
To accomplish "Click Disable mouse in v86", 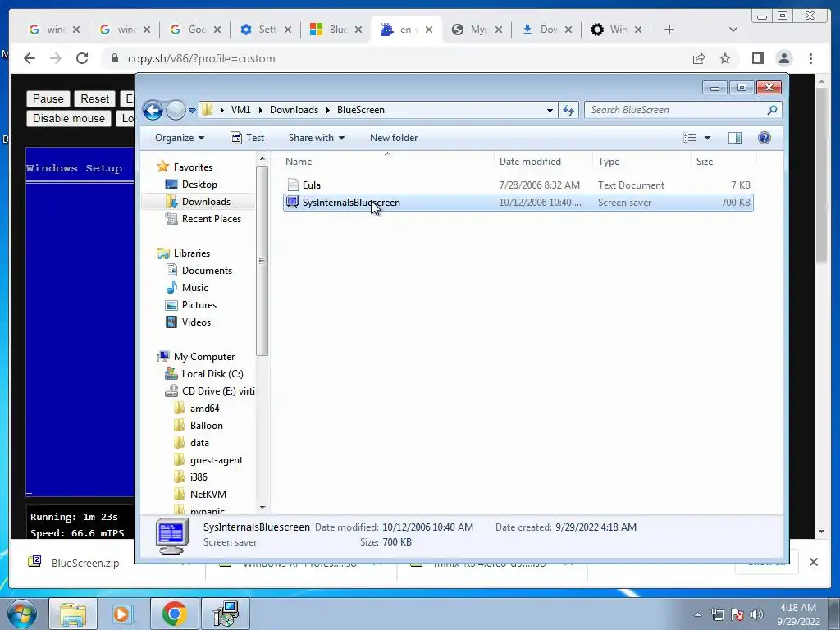I will pyautogui.click(x=69, y=118).
